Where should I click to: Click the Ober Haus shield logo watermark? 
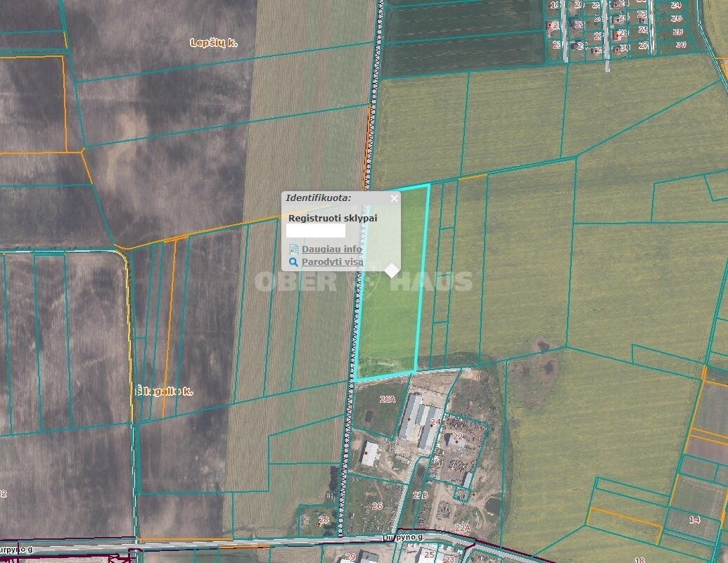(364, 282)
